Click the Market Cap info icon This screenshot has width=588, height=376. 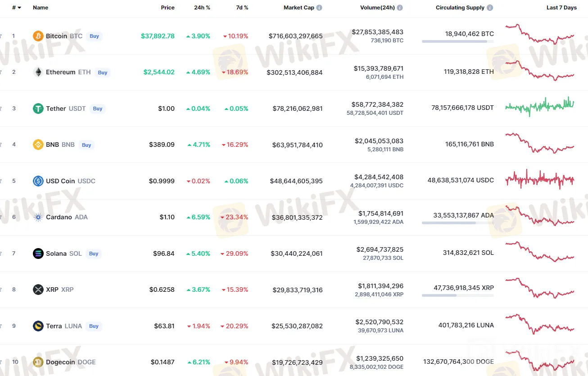point(319,8)
